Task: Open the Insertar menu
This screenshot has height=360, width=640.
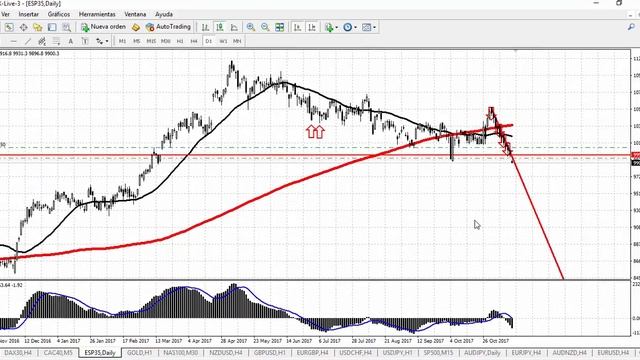Action: pyautogui.click(x=29, y=14)
